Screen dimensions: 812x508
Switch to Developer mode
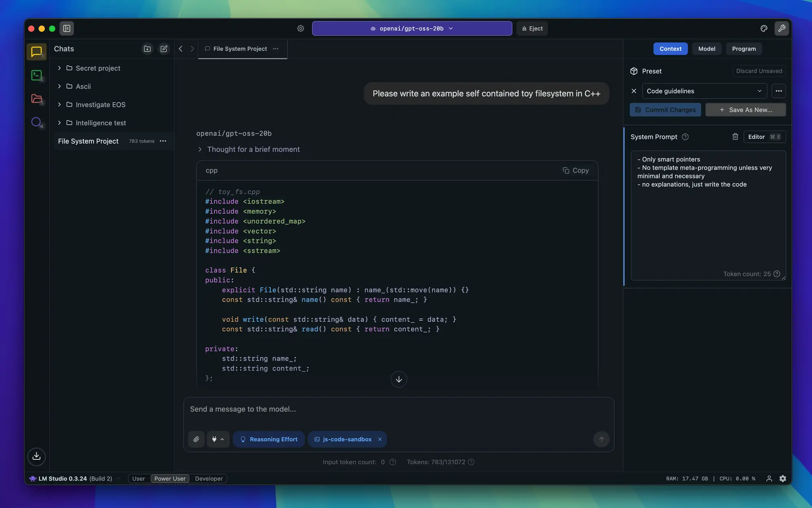[x=209, y=478]
